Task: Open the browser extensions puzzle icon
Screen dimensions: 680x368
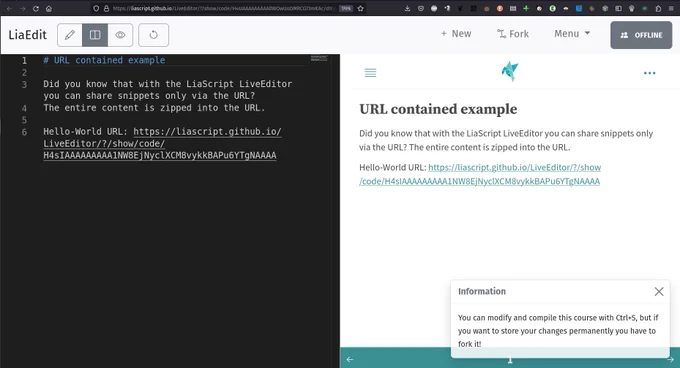Action: click(x=658, y=8)
